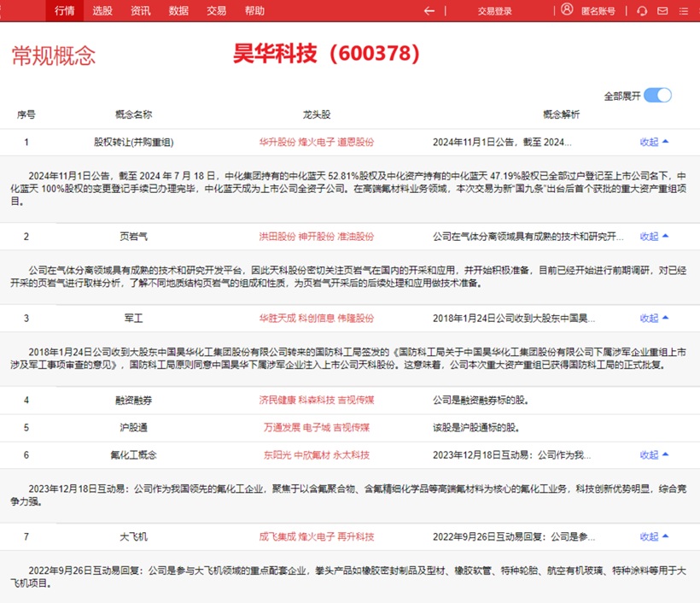The height and width of the screenshot is (603, 700).
Task: Click the 概念名称 column header
Action: (x=133, y=114)
